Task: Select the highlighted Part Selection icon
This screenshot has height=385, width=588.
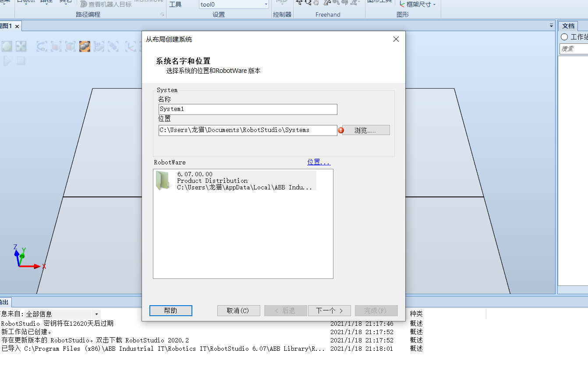Action: tap(85, 46)
